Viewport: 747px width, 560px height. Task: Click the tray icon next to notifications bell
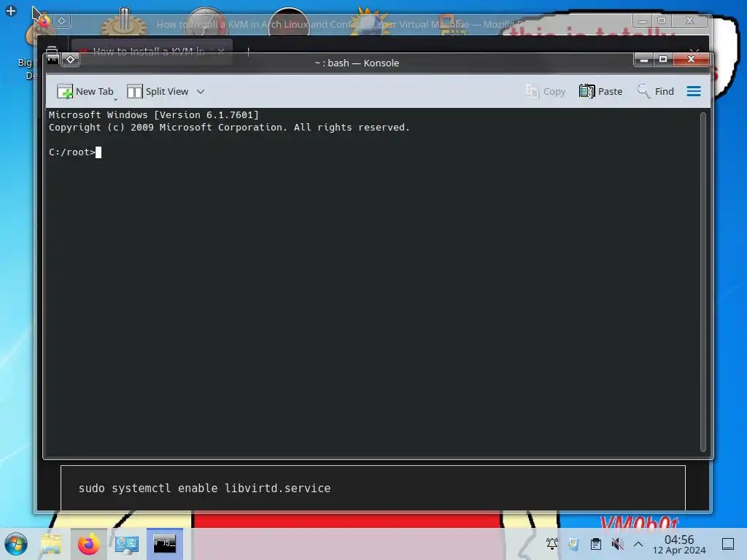click(x=573, y=544)
